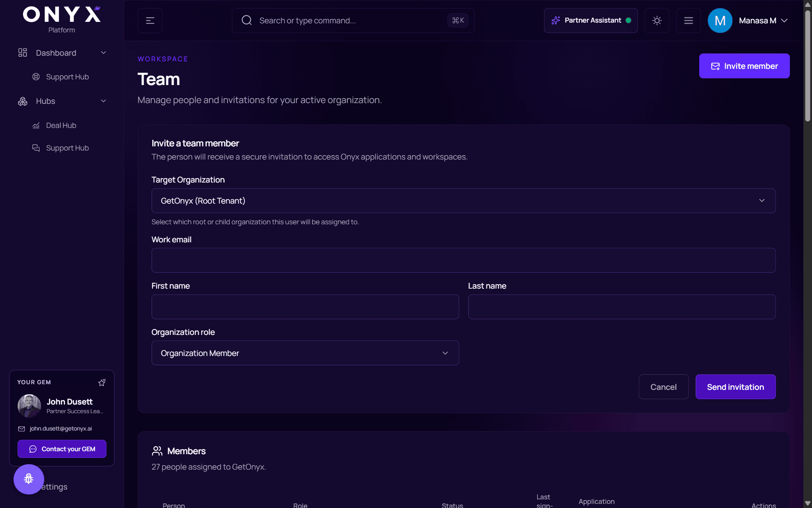812x508 pixels.
Task: Click the Application column header
Action: tap(597, 501)
